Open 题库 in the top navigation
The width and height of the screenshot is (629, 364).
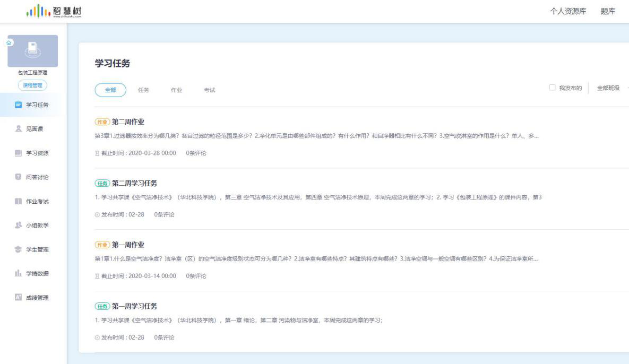608,12
